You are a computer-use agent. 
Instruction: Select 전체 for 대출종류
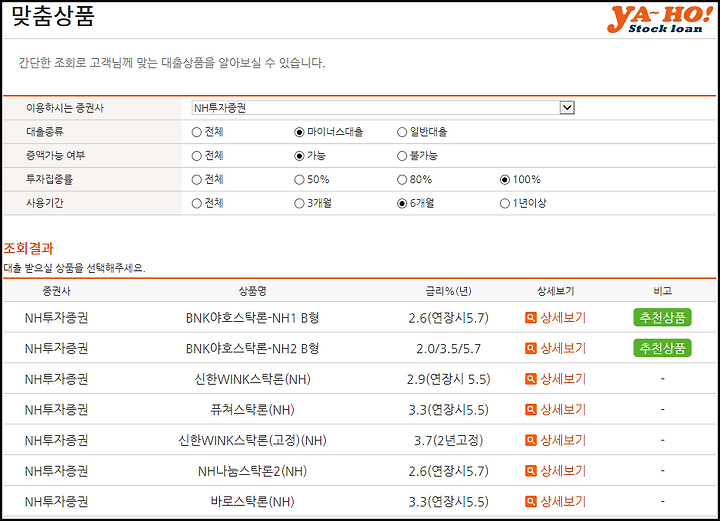[x=197, y=132]
